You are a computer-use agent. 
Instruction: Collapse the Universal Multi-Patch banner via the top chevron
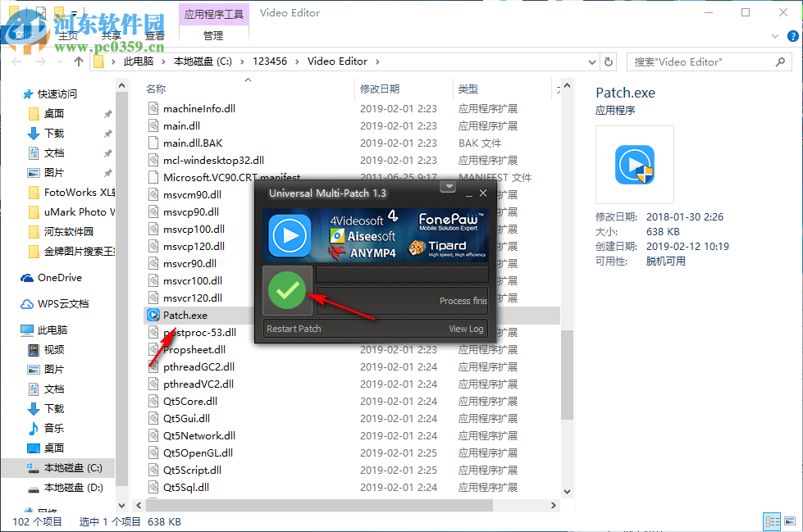[x=448, y=187]
